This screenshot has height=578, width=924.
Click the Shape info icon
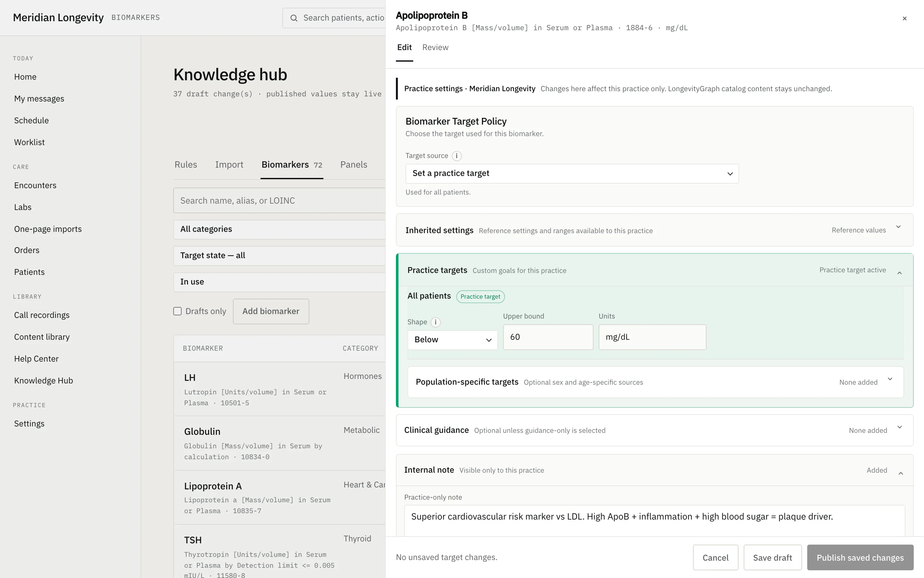(436, 322)
